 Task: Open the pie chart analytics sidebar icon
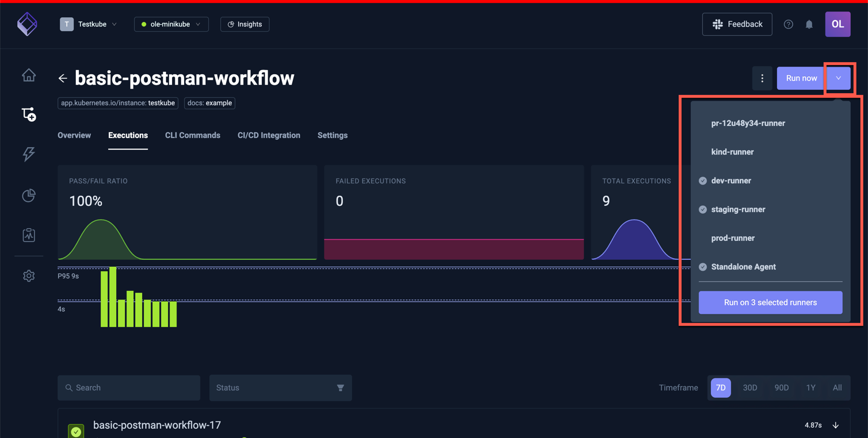click(x=28, y=195)
